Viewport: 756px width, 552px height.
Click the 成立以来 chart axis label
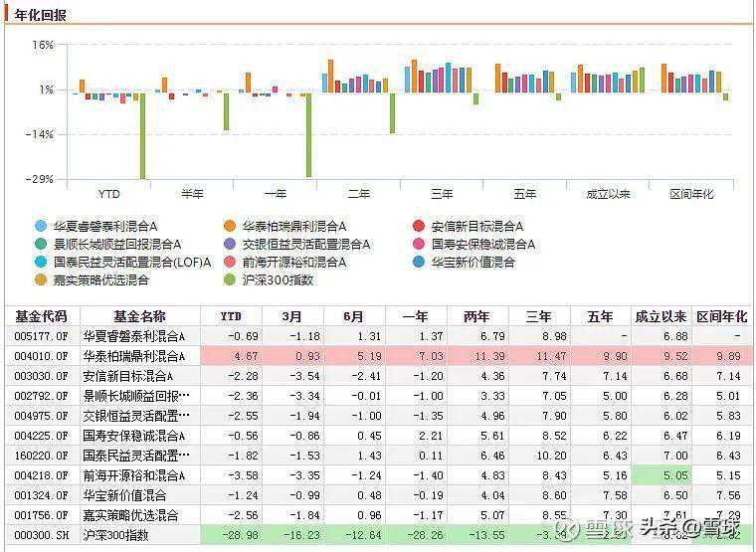[x=609, y=194]
